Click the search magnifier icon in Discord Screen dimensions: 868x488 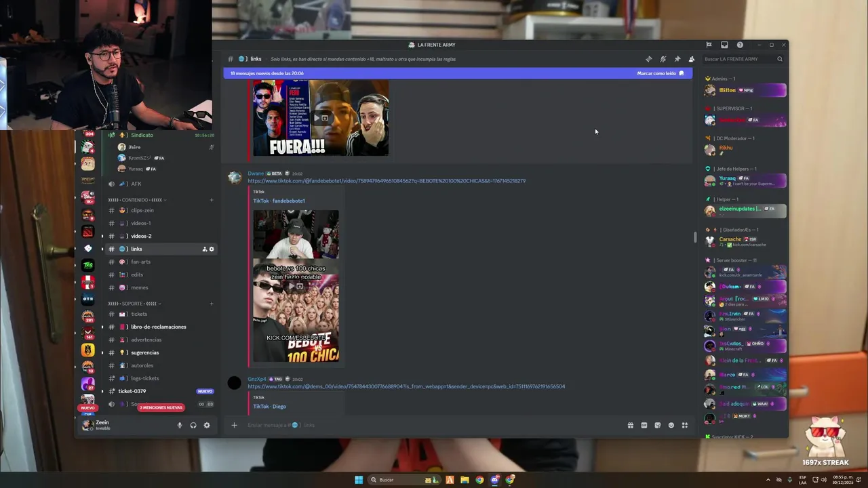[x=780, y=59]
